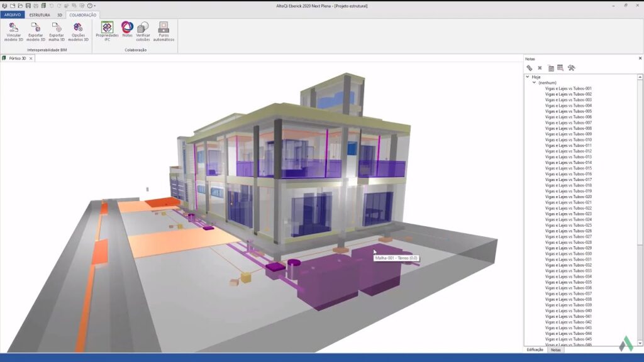Image resolution: width=644 pixels, height=362 pixels.
Task: Switch to Edificação bottom panel tab
Action: 535,349
